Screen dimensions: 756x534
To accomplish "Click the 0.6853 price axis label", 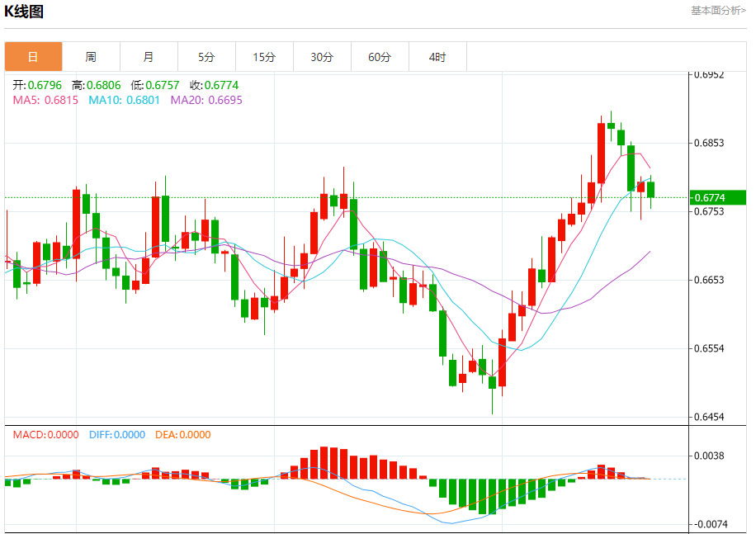I will (x=709, y=143).
